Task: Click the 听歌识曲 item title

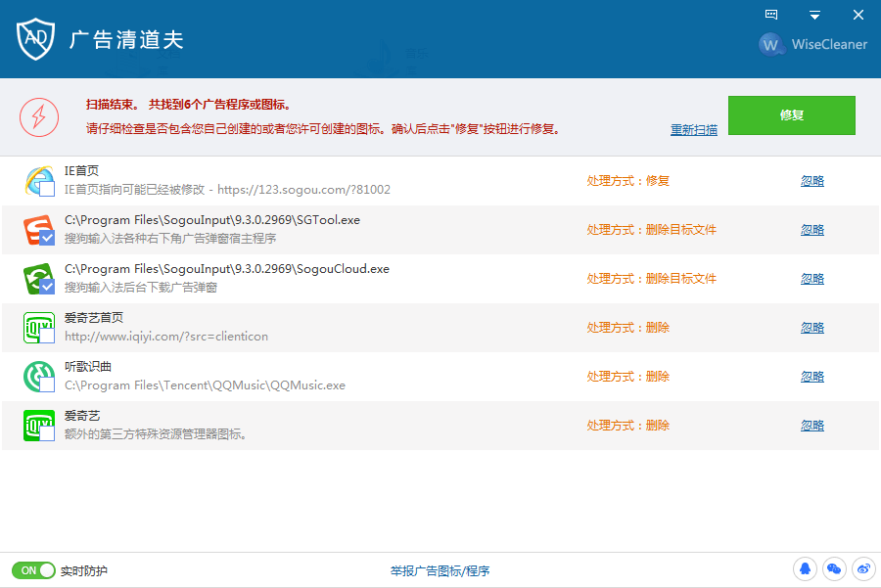Action: [x=88, y=367]
